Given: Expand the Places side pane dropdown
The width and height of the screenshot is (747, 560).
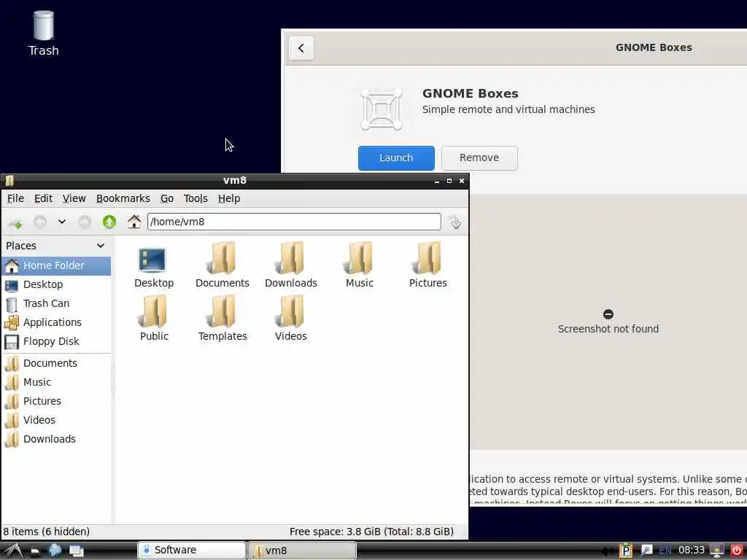Looking at the screenshot, I should point(101,246).
